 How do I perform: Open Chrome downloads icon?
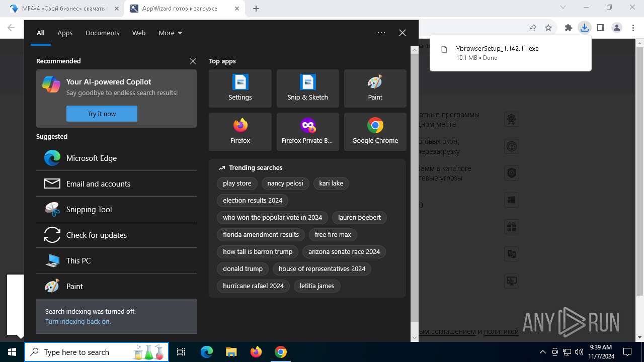point(584,28)
